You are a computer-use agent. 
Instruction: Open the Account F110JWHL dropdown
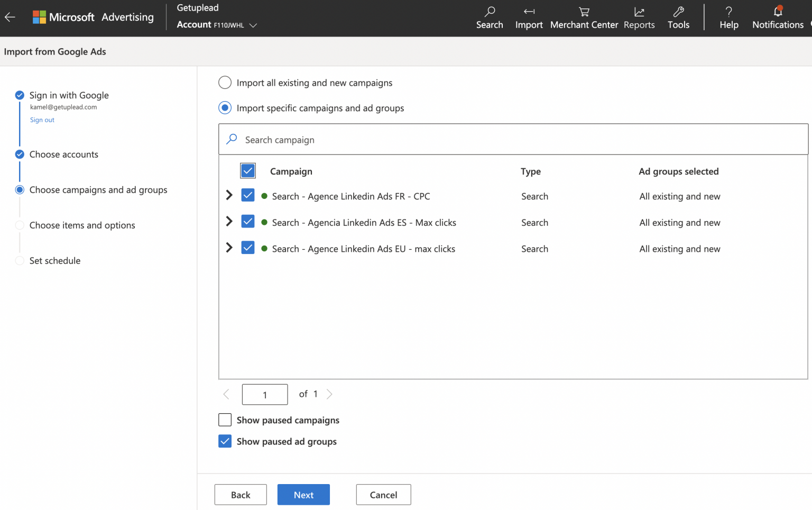pos(217,25)
